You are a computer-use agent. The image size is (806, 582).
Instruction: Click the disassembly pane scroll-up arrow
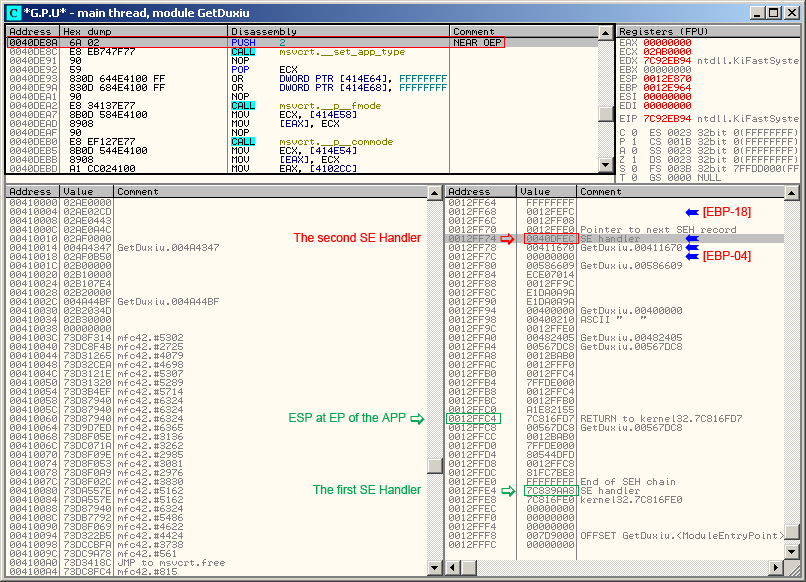(x=606, y=32)
